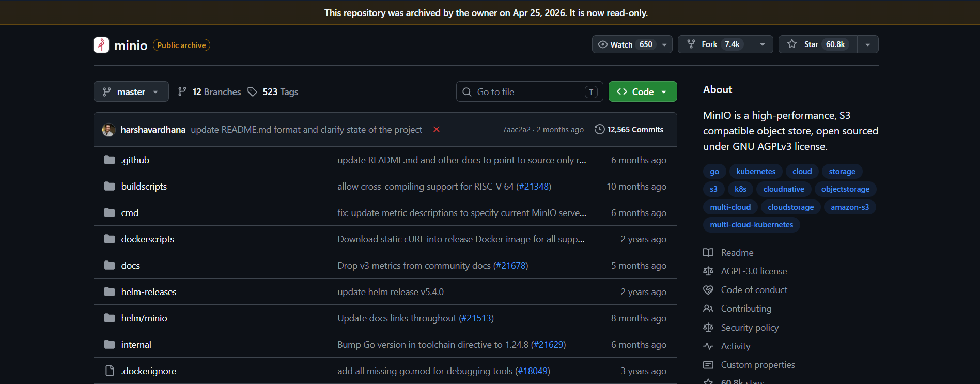
Task: Open commit hash 7aac2a2
Action: [517, 130]
